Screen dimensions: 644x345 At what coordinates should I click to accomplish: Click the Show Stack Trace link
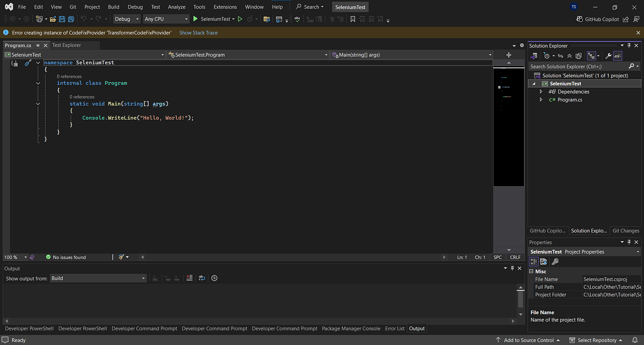pos(198,33)
